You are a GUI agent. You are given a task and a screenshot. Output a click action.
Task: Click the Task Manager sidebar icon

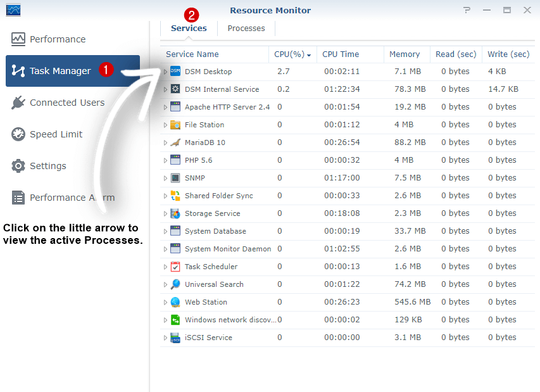pyautogui.click(x=18, y=71)
